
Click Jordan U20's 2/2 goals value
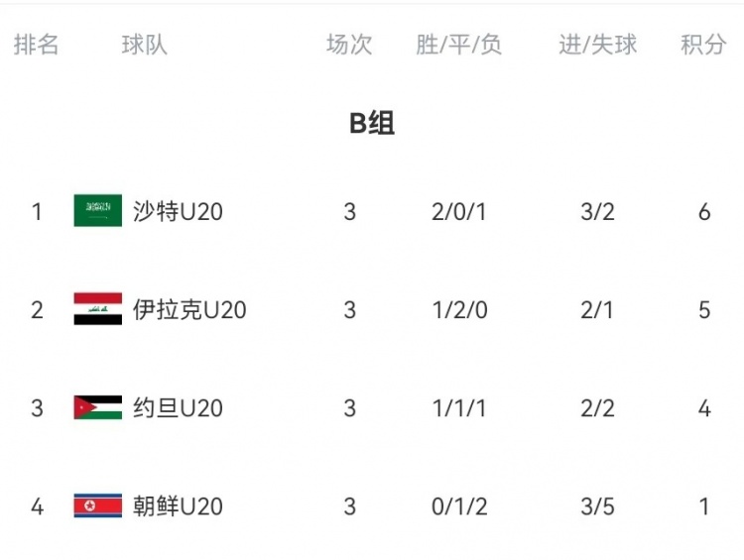(x=597, y=407)
